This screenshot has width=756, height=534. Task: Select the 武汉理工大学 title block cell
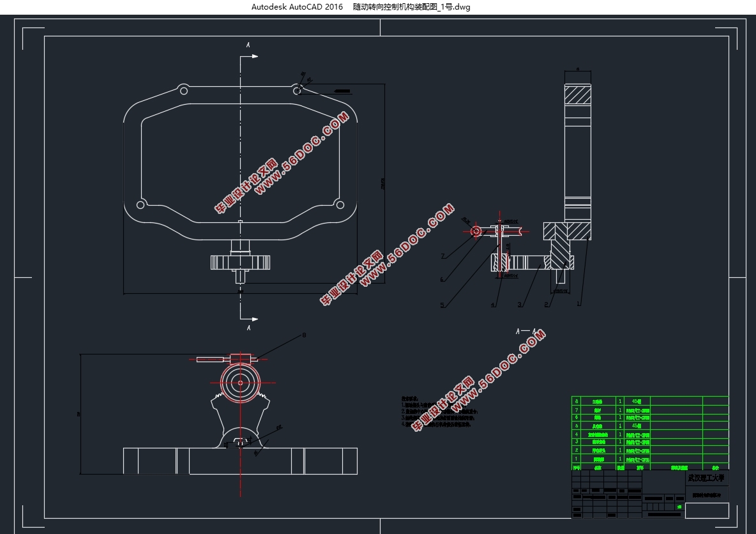point(706,478)
